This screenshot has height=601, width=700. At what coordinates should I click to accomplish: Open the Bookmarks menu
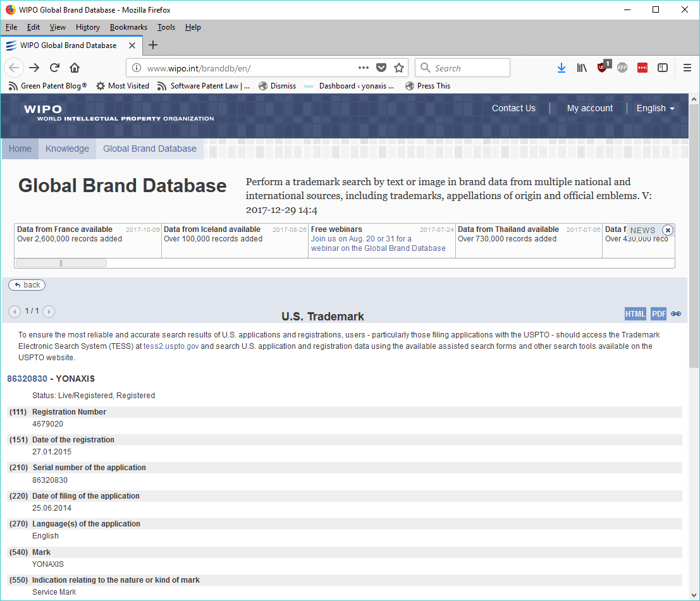128,27
